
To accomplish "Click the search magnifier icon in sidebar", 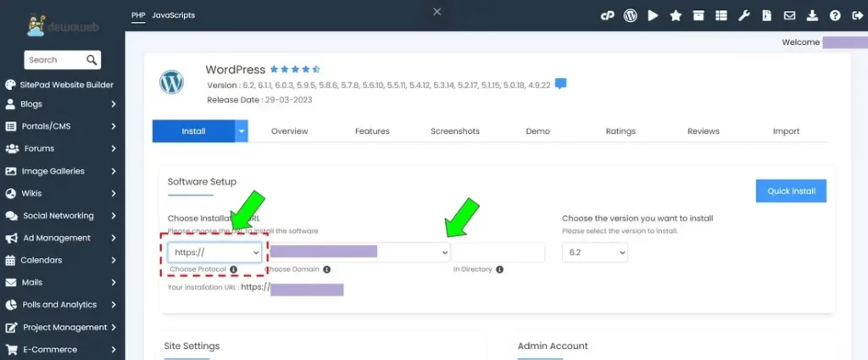I will [92, 60].
